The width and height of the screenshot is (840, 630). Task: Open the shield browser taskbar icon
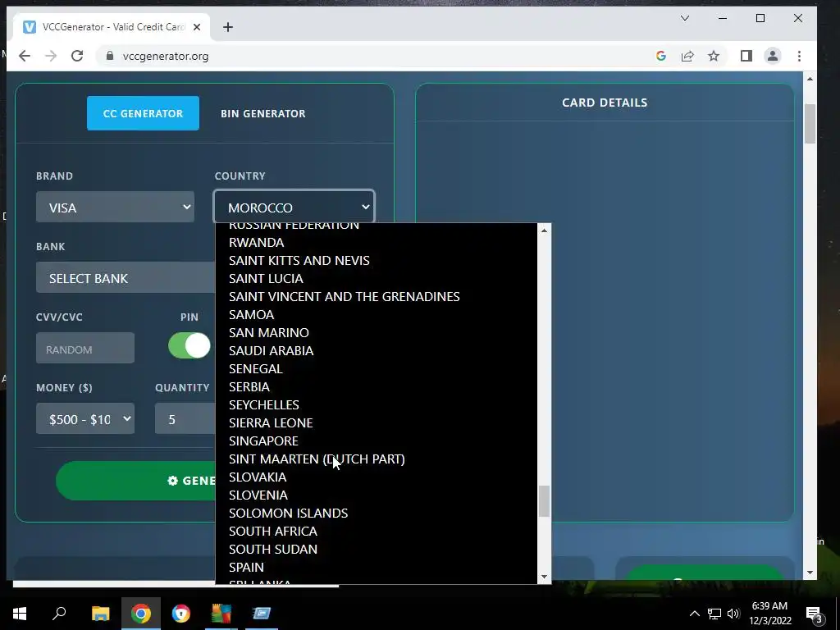(181, 614)
